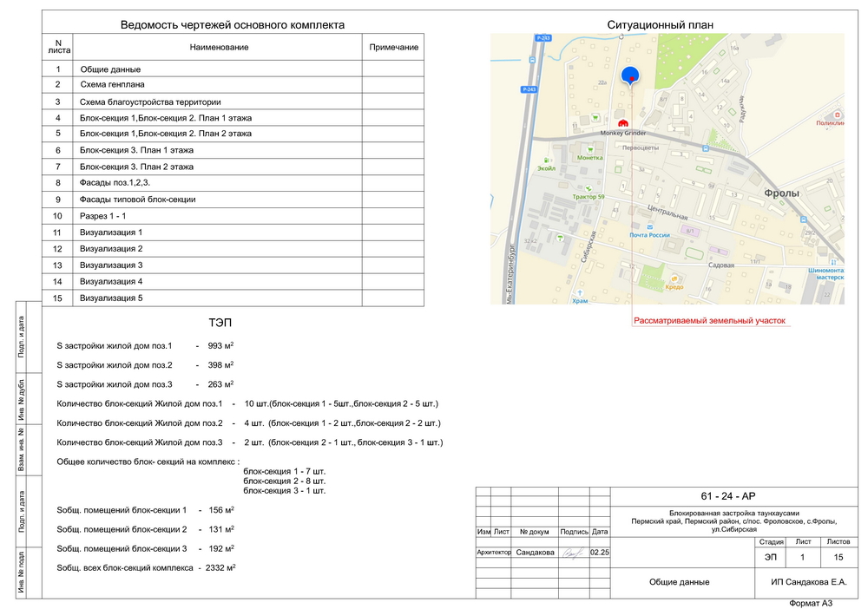Select the Храм church icon on the map
Image resolution: width=868 pixels, height=609 pixels.
[x=580, y=292]
